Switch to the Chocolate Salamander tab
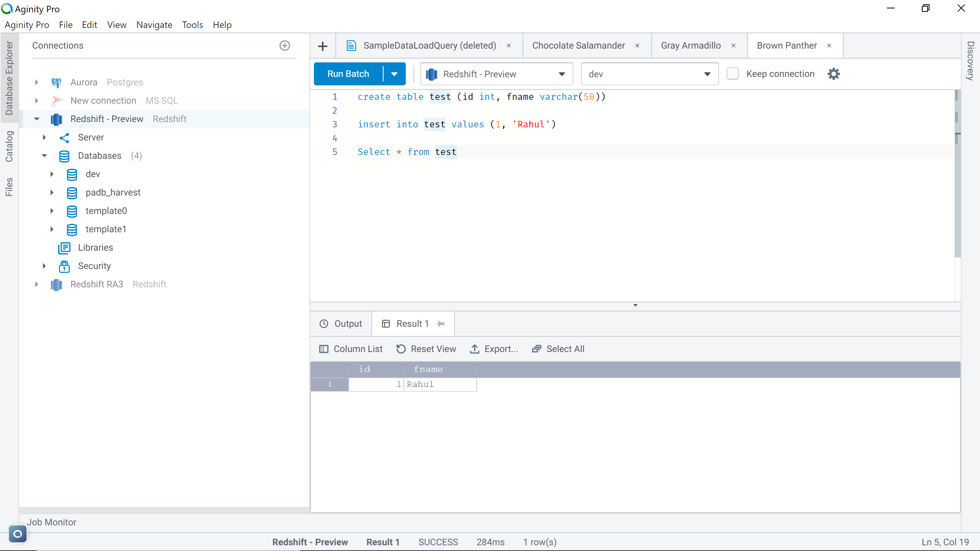980x551 pixels. 578,46
